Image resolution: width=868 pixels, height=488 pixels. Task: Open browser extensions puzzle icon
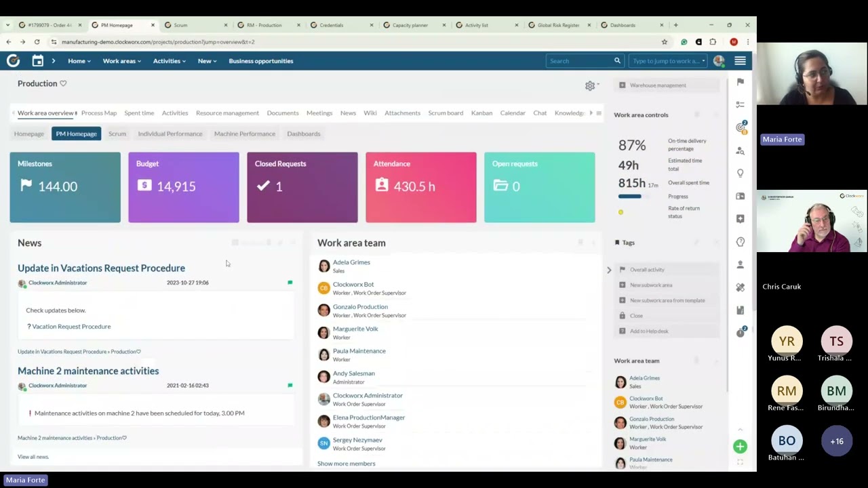point(713,42)
